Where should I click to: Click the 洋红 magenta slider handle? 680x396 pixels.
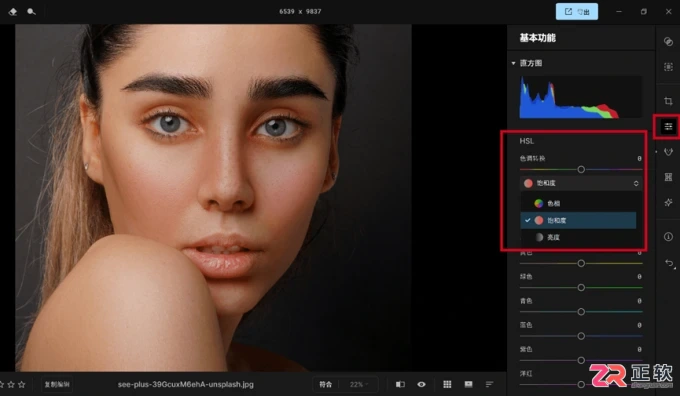tap(581, 384)
